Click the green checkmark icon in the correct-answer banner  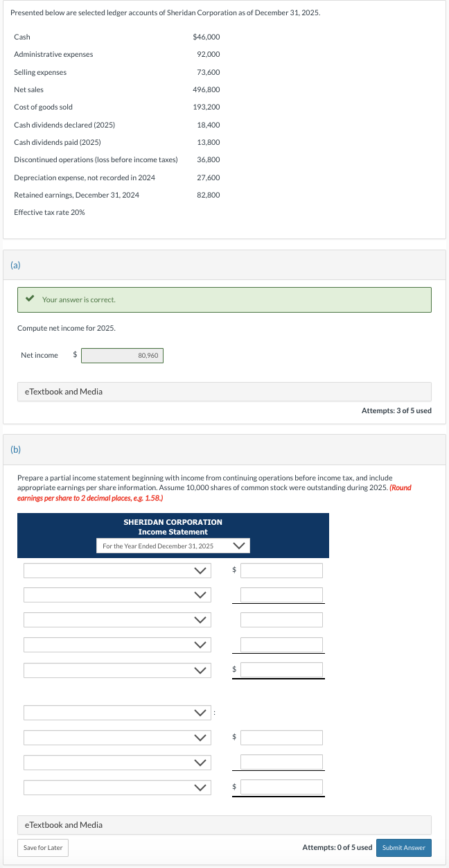(29, 300)
